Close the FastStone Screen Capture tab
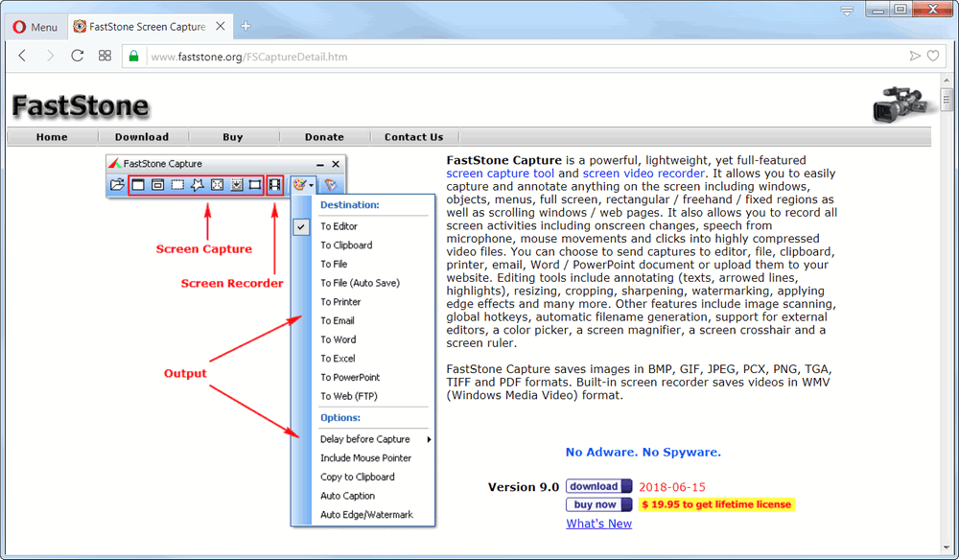The height and width of the screenshot is (560, 959). 221,26
